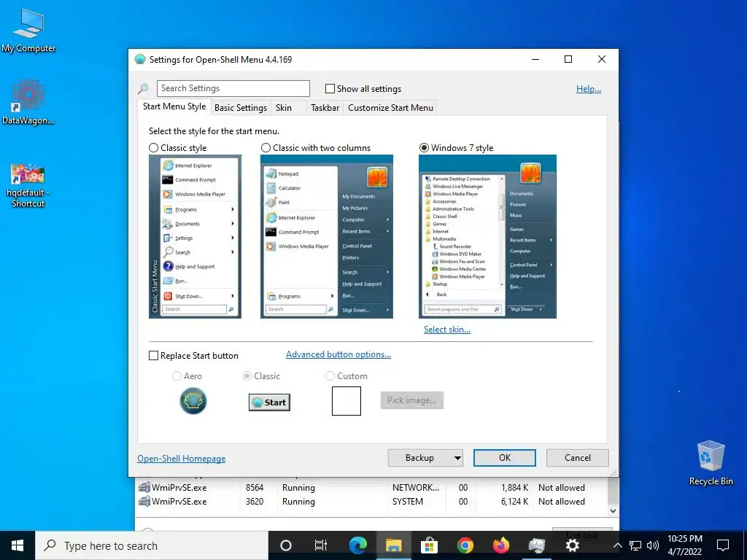
Task: Select WmiPrvSE.exe row with PID 3620
Action: point(370,502)
